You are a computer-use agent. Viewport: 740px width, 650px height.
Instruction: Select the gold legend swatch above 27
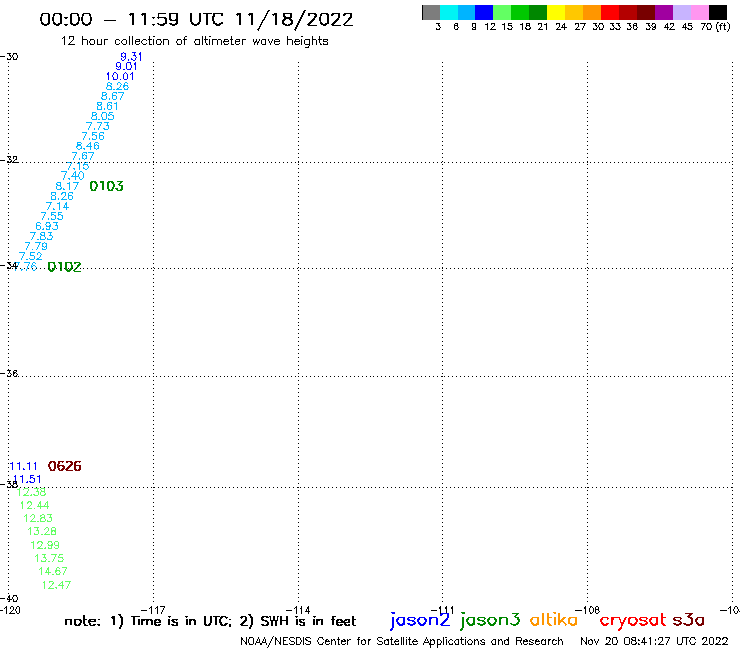click(574, 12)
